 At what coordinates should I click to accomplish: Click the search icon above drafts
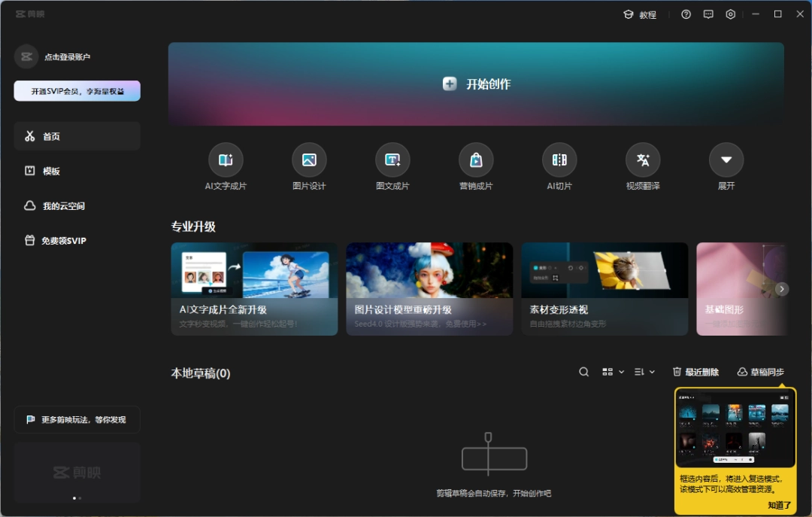(x=583, y=372)
